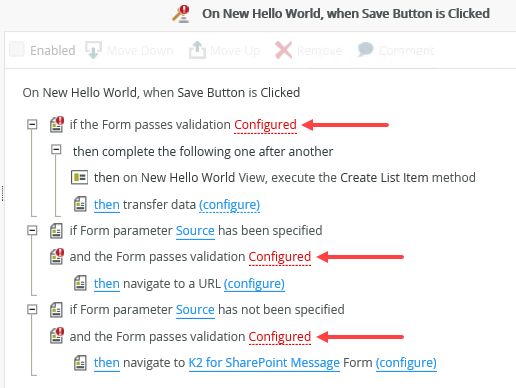Screen dimensions: 516x388
Task: Click the Move Down arrow icon
Action: pos(93,50)
